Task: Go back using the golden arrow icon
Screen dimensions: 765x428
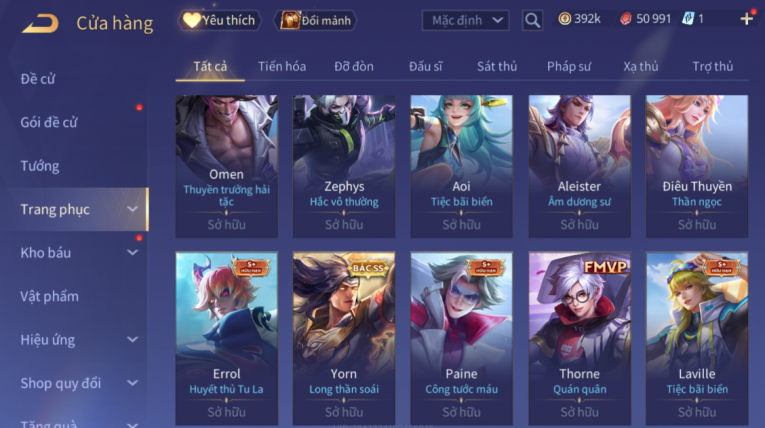Action: [40, 23]
